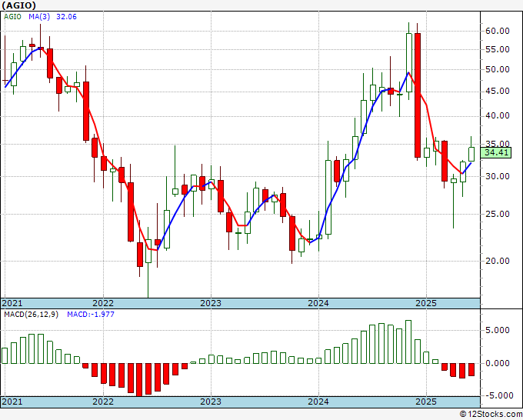523x420 pixels.
Task: Click the MACD(26,12,9) indicator label
Action: pyautogui.click(x=31, y=315)
